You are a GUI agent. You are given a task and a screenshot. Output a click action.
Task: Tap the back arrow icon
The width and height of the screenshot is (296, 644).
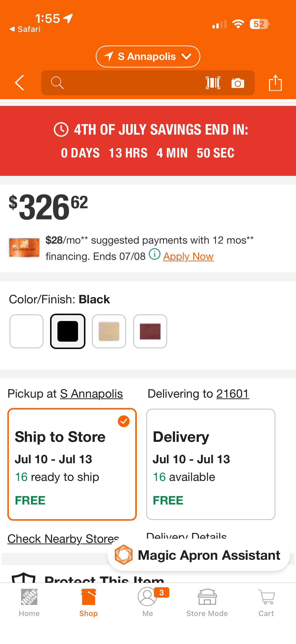click(x=19, y=83)
